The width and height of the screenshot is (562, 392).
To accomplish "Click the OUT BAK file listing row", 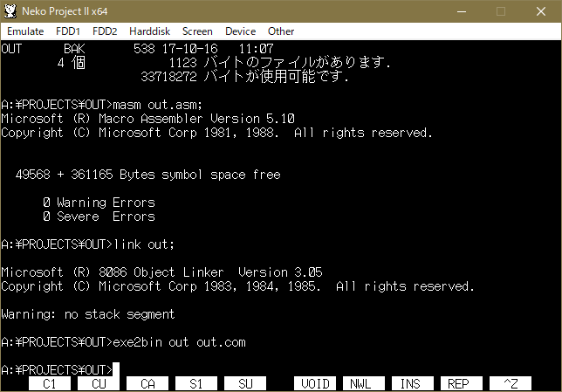I will pos(137,48).
